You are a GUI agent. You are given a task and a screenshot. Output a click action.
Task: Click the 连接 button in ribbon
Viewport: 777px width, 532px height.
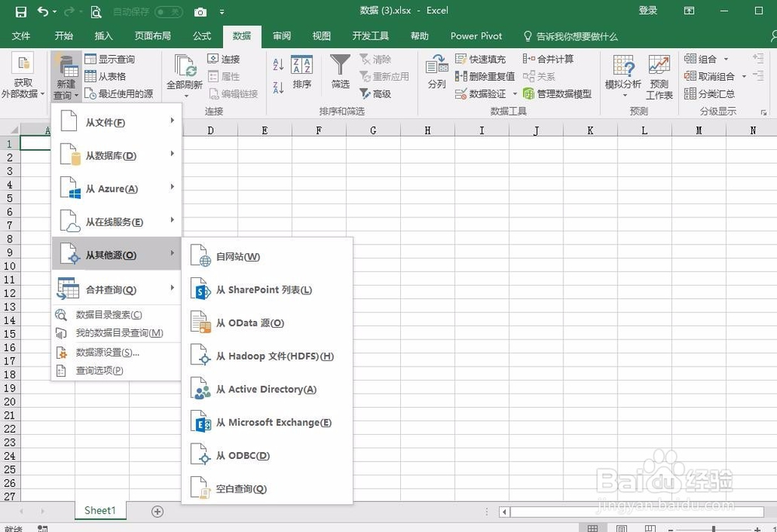coord(224,59)
